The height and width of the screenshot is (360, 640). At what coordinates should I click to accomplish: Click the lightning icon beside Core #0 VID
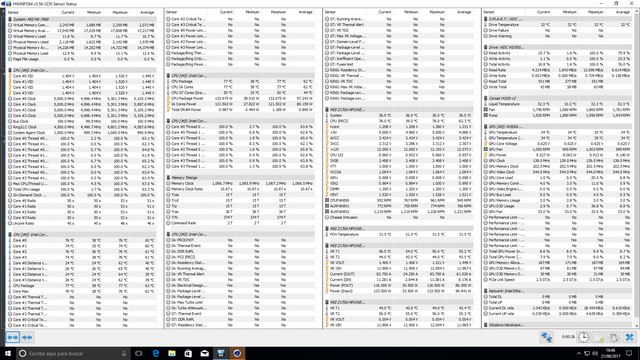click(x=10, y=76)
